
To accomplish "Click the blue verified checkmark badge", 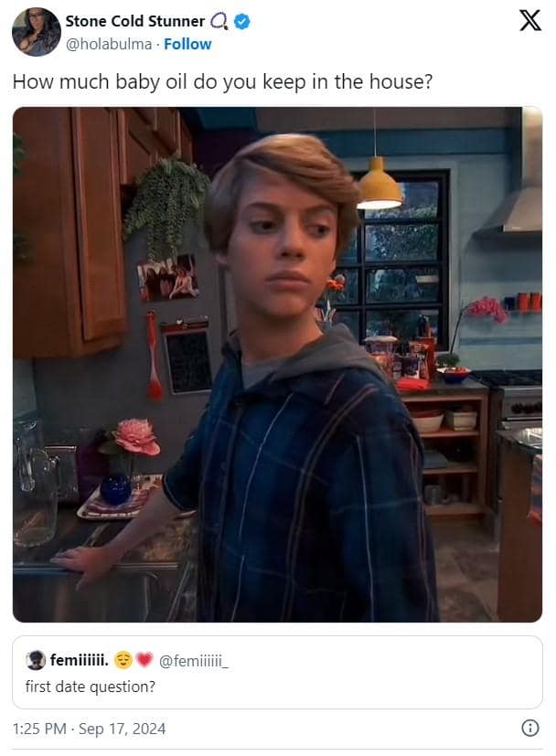I will tap(242, 21).
